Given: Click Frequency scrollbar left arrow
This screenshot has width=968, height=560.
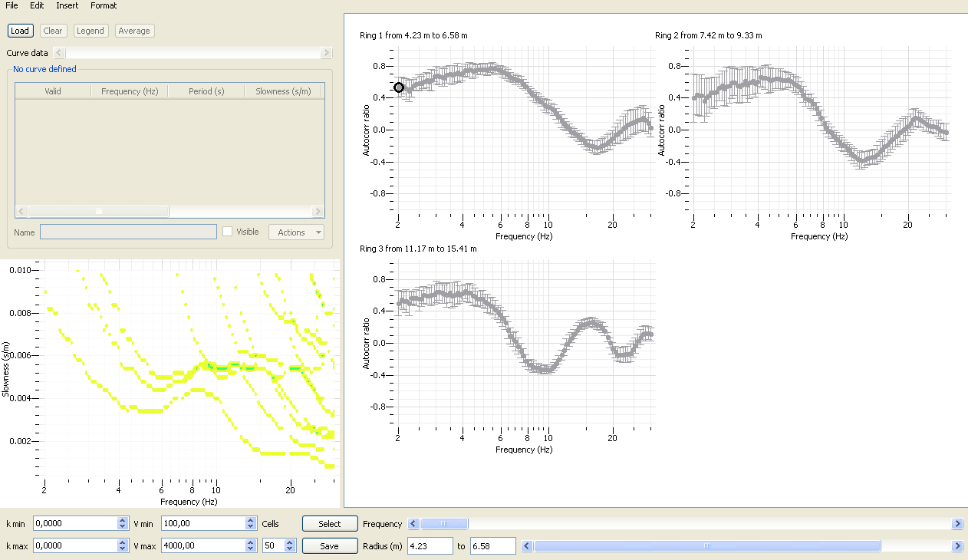Looking at the screenshot, I should point(413,524).
